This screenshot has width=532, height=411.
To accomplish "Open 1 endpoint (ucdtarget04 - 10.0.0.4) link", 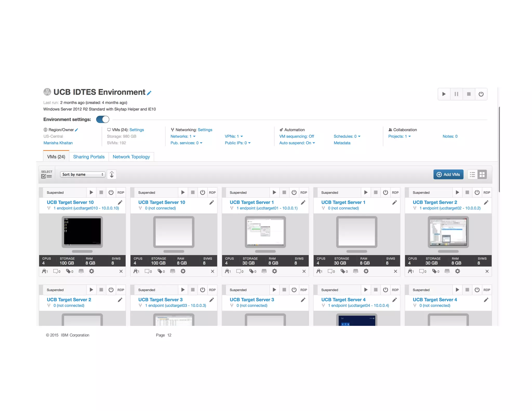I will pos(358,306).
